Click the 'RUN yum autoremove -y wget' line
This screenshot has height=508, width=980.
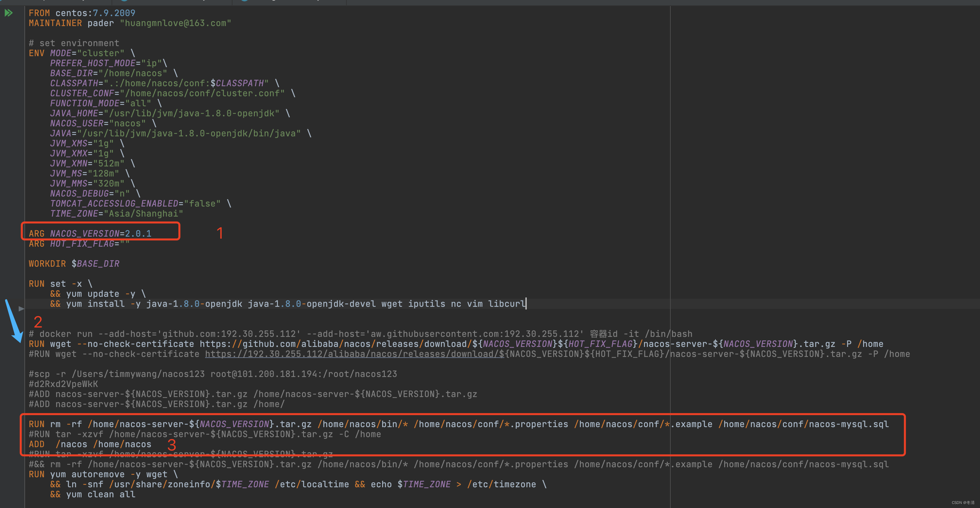pyautogui.click(x=103, y=475)
